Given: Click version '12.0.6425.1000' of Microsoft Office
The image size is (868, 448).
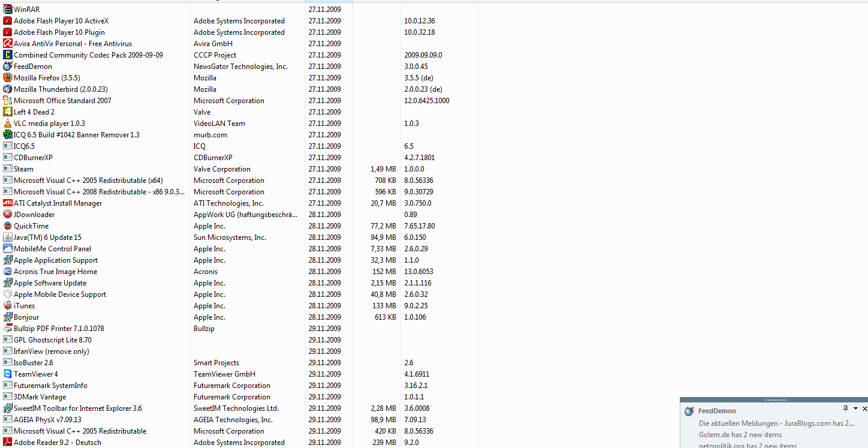Looking at the screenshot, I should click(427, 101).
